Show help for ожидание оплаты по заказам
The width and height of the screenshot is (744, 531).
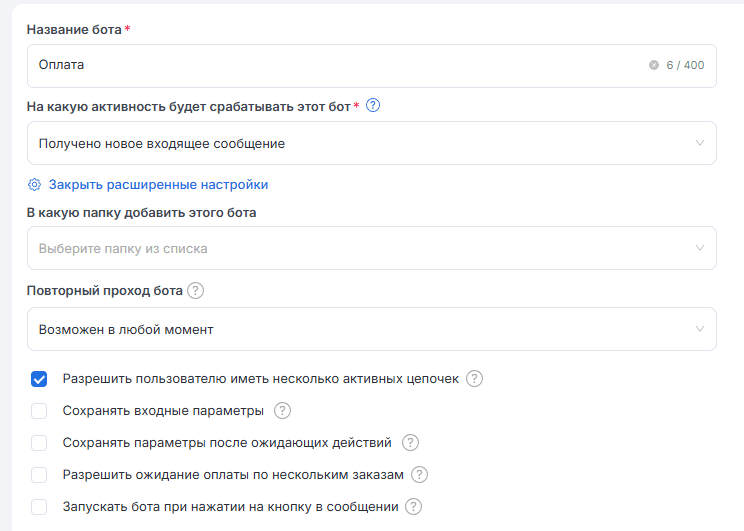click(x=419, y=475)
